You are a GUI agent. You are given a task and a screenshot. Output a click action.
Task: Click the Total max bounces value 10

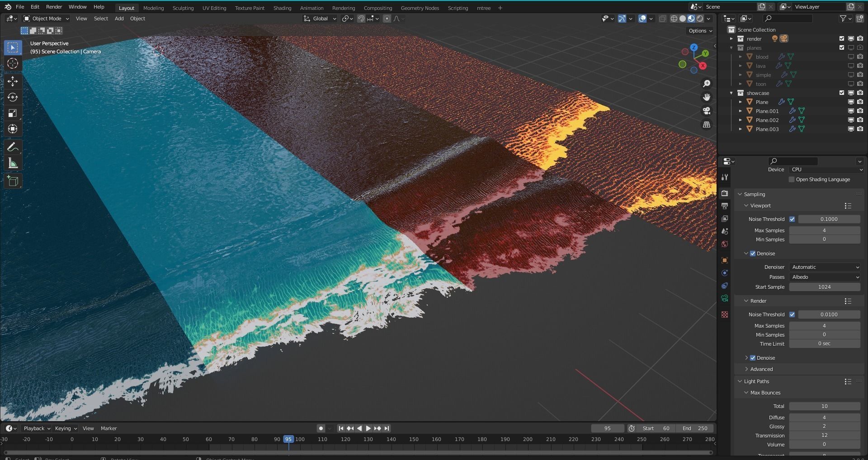[x=825, y=406]
